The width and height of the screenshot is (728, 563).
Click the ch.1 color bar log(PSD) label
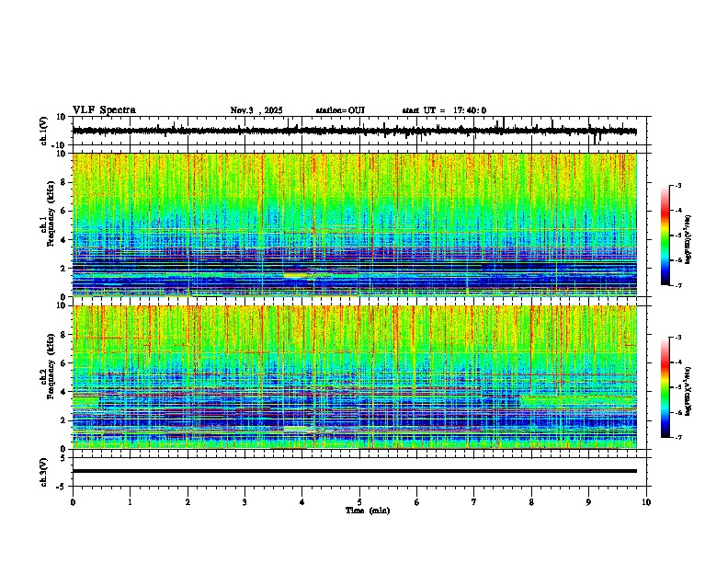pyautogui.click(x=688, y=240)
